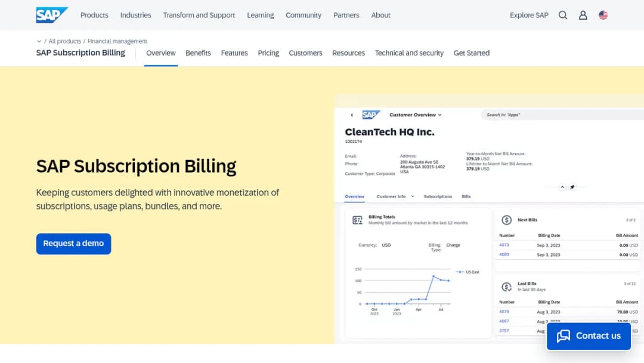Click the SAP logo in header
Viewport: 644px width, 363px height.
coord(52,15)
